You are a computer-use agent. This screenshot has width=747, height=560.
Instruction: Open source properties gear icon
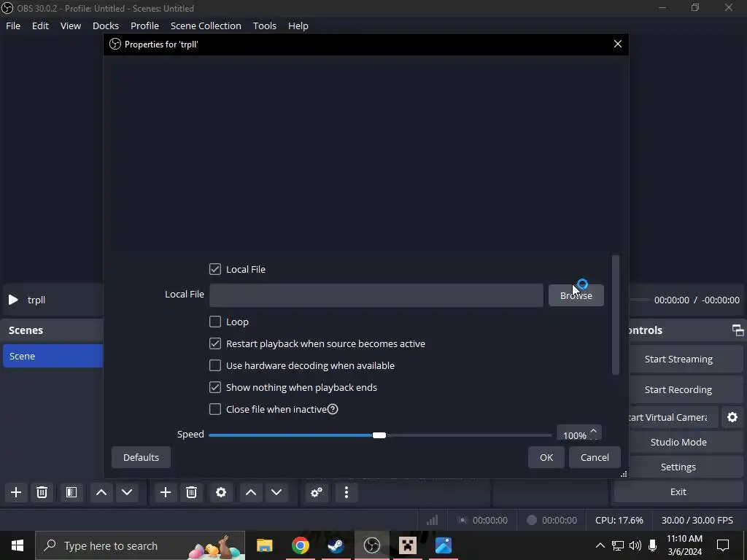point(221,492)
